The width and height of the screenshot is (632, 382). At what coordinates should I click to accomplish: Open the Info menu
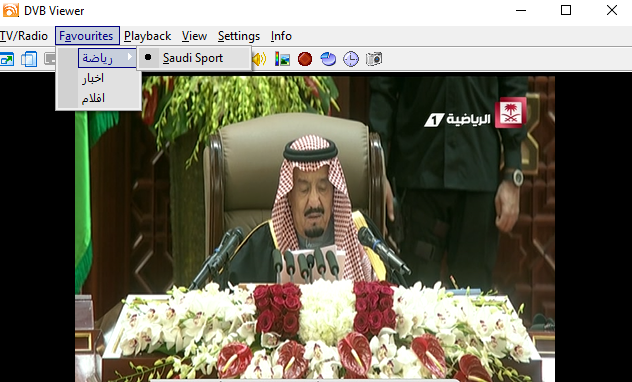pos(281,36)
